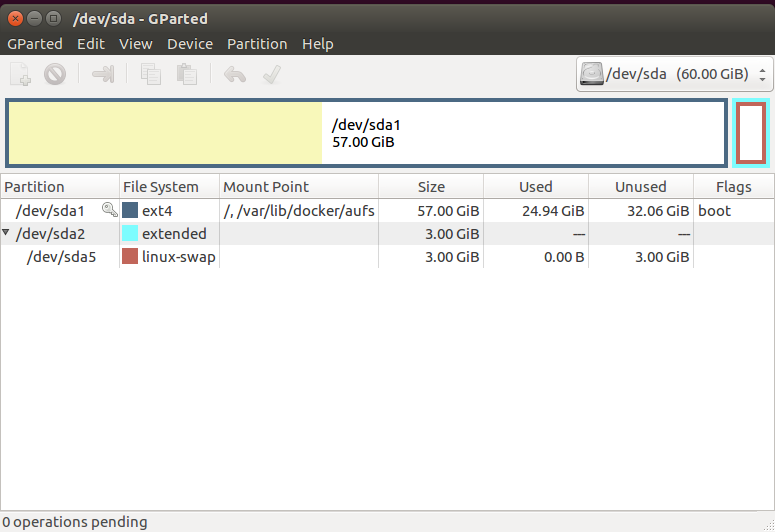Click the Mount Point column header
Image resolution: width=775 pixels, height=532 pixels.
point(299,186)
